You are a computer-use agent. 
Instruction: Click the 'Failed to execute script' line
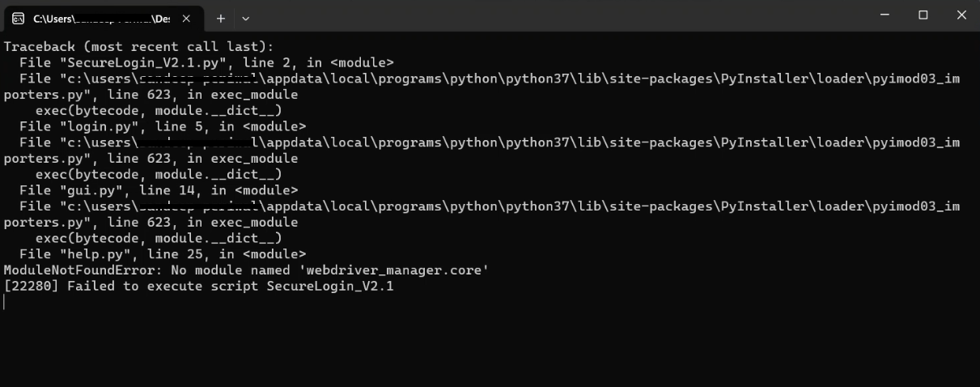[x=198, y=286]
